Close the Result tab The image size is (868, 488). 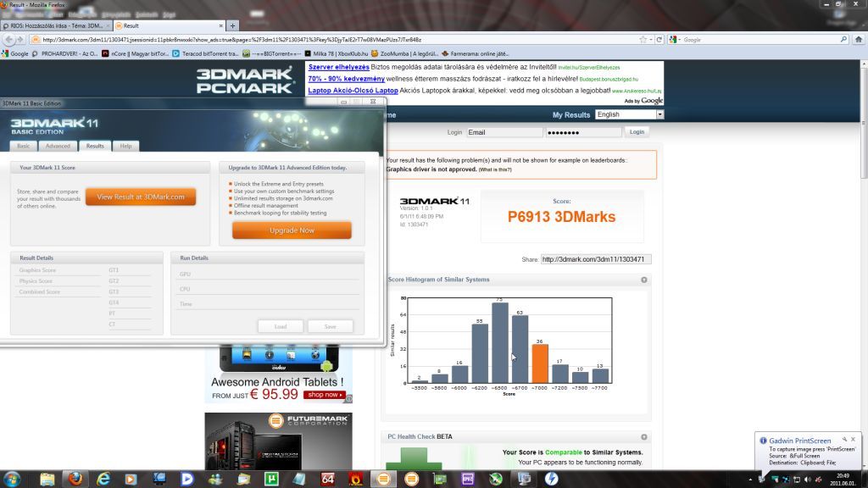pyautogui.click(x=221, y=25)
